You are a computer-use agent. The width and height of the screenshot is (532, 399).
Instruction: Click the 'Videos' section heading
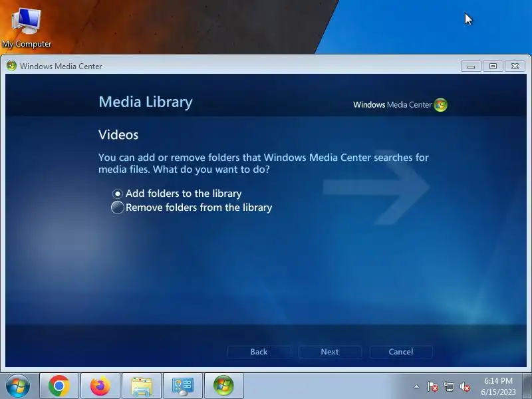118,135
